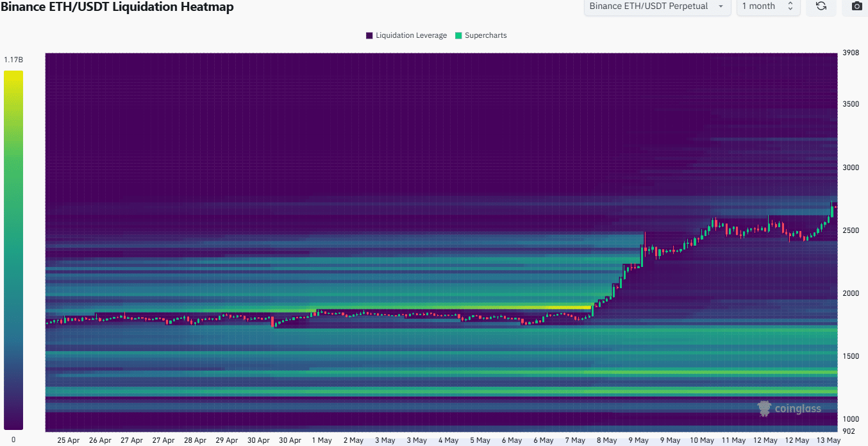
Task: Click the 3500 price axis label
Action: [x=851, y=104]
